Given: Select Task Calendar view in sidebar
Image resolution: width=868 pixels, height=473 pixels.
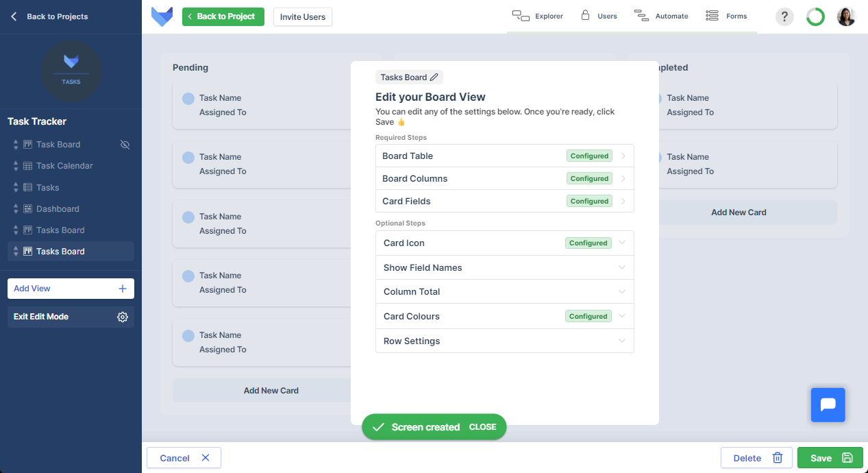Looking at the screenshot, I should (x=64, y=166).
